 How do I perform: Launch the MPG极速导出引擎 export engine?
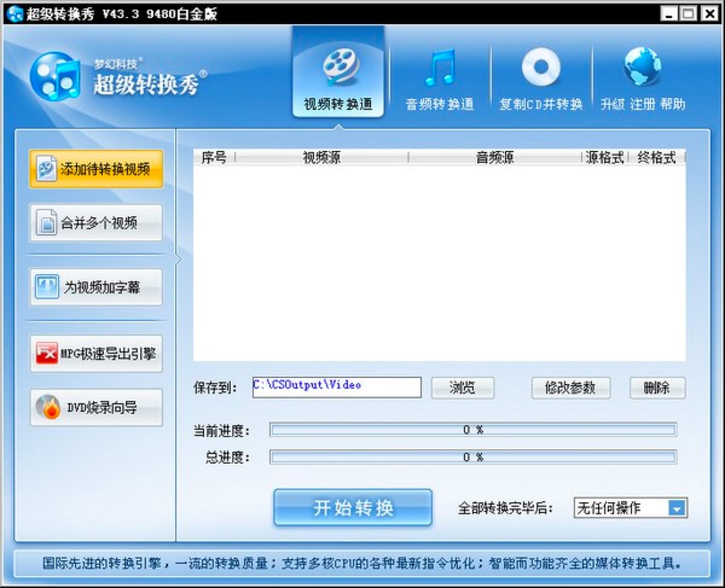[95, 353]
